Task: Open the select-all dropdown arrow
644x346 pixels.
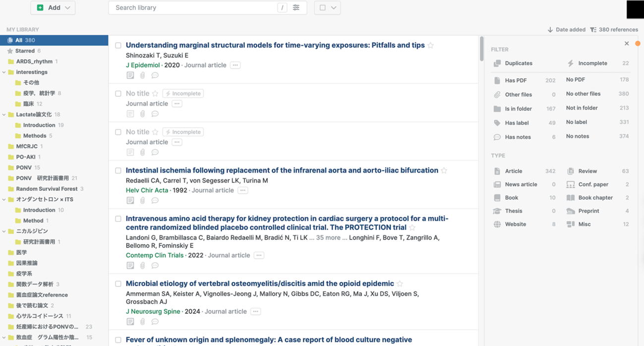Action: click(x=334, y=8)
